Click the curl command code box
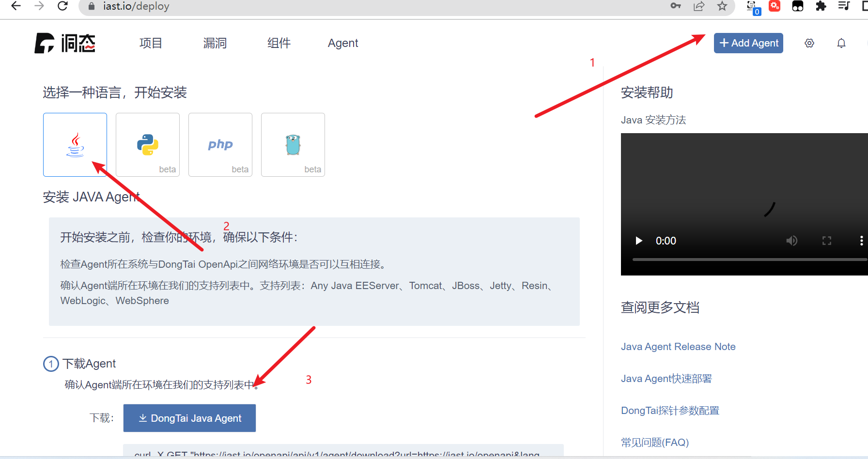This screenshot has height=459, width=868. point(343,451)
